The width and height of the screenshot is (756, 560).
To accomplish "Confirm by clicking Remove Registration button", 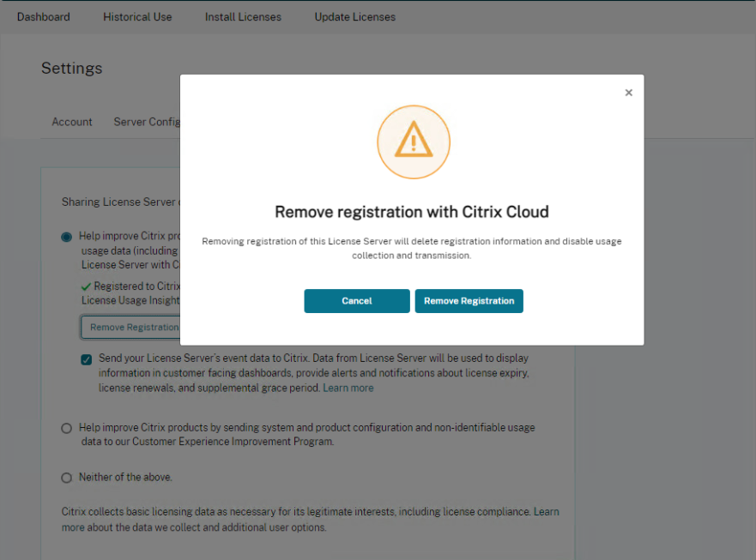I will click(x=469, y=301).
